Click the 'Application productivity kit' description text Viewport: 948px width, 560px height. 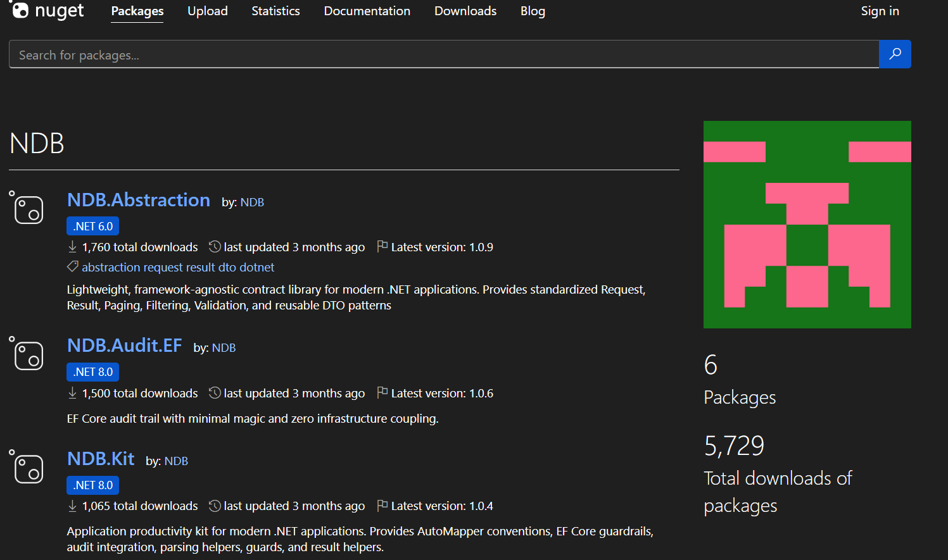coord(360,539)
